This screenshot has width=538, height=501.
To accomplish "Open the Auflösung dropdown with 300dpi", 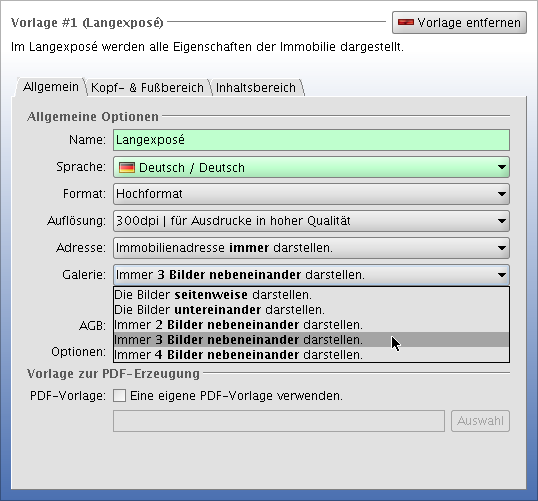I will 311,221.
